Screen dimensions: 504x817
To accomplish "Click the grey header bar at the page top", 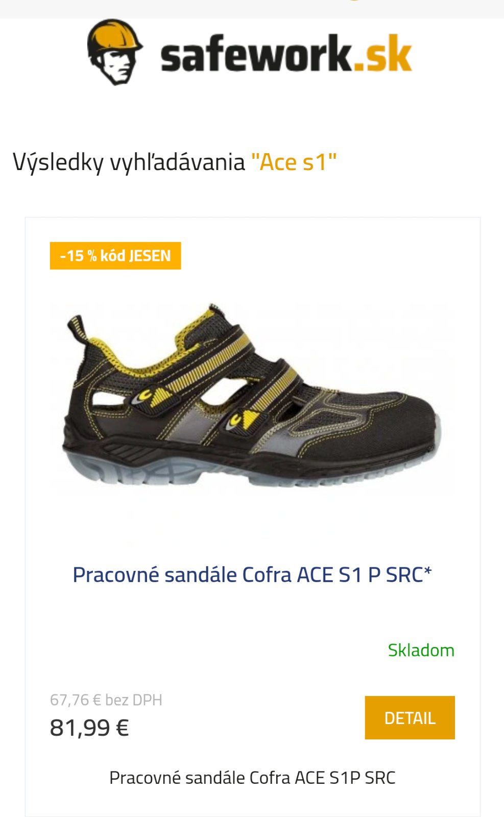I will coord(252,9).
